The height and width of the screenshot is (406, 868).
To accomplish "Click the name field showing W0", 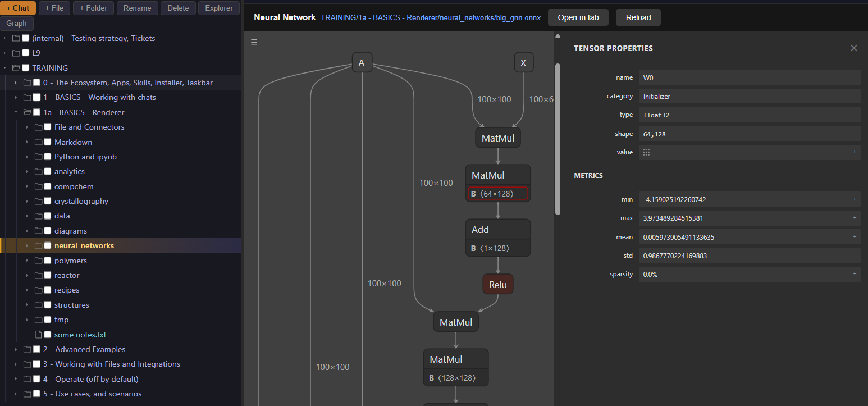I will point(750,77).
